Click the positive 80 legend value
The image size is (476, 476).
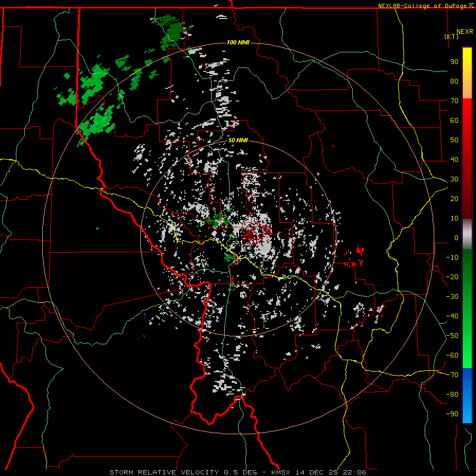[454, 81]
